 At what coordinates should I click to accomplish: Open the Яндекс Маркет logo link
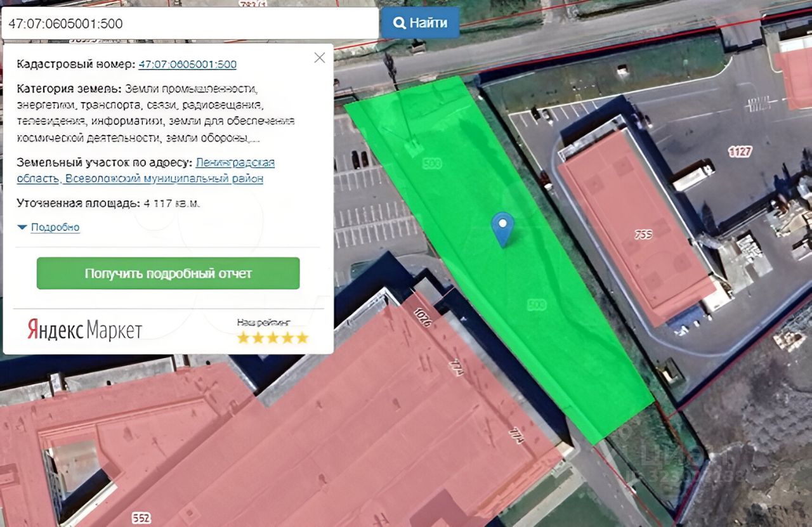click(x=84, y=330)
